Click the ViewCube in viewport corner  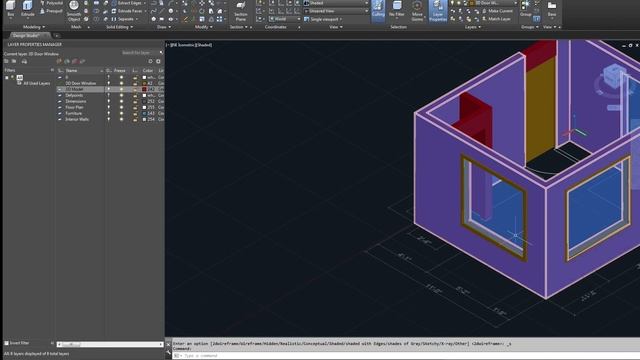tap(614, 75)
